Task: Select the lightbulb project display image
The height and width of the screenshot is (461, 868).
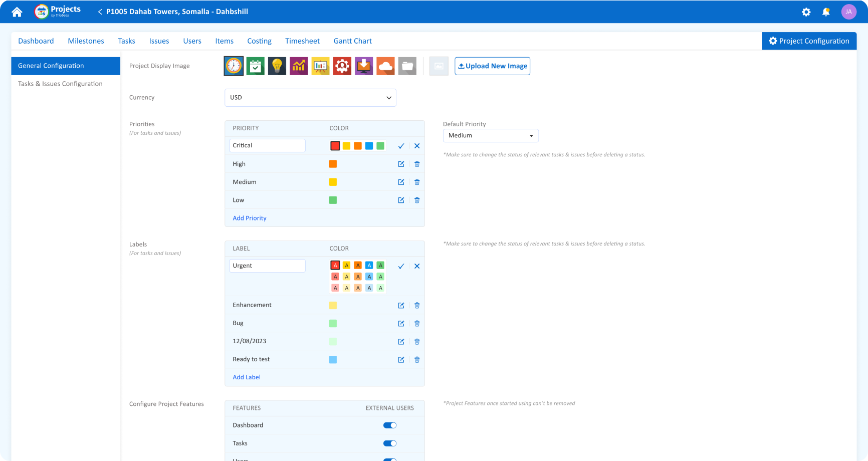Action: coord(277,66)
